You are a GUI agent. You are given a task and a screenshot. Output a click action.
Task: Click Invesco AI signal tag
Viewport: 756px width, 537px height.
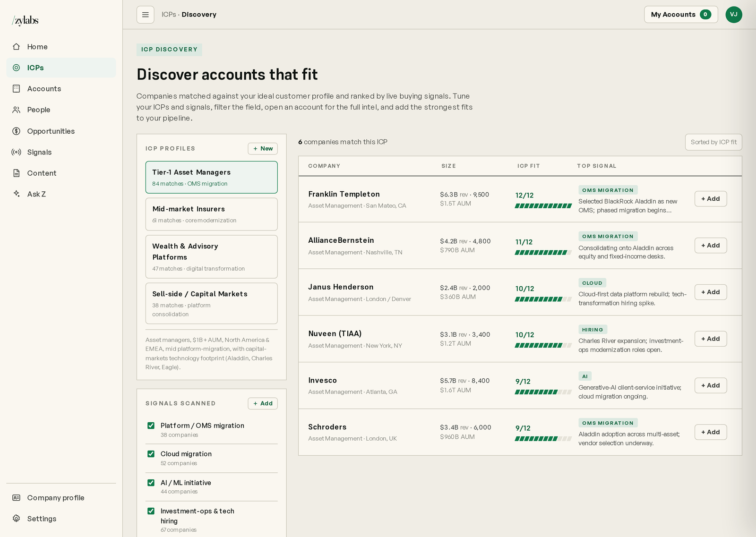(x=585, y=376)
